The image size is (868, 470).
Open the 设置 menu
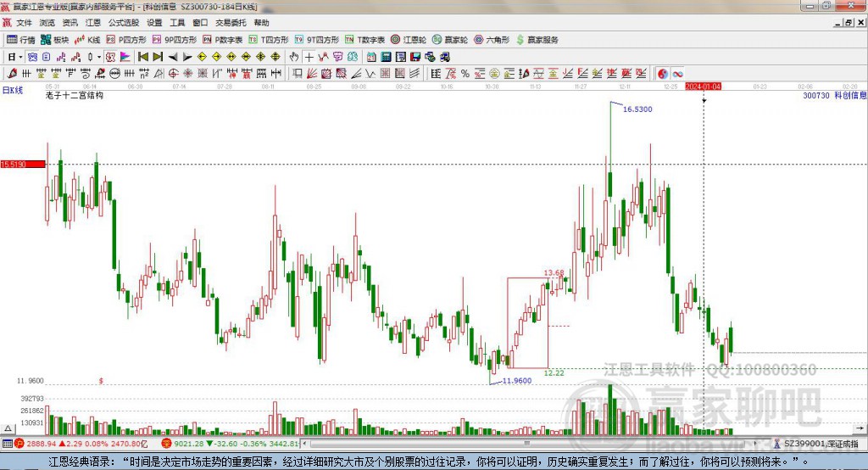[x=154, y=23]
